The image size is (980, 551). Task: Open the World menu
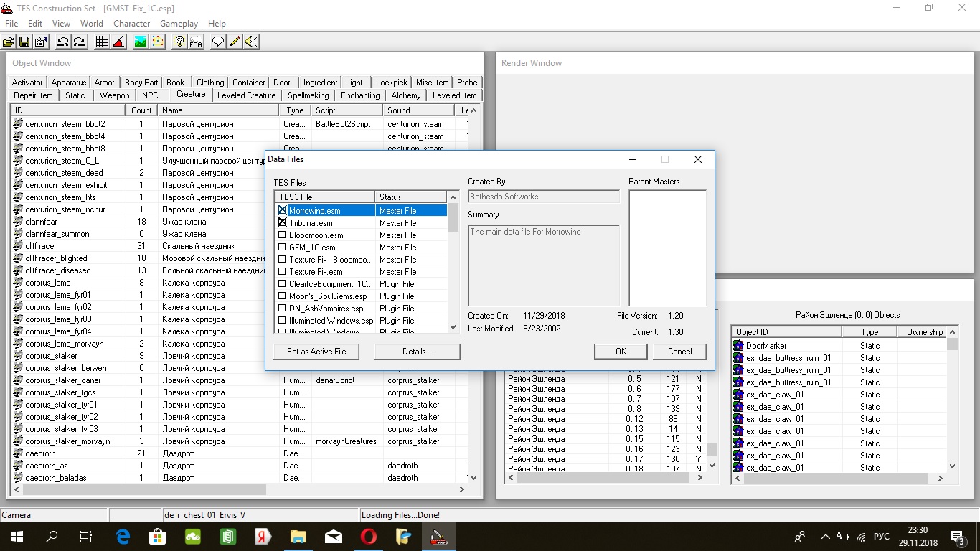[x=92, y=24]
